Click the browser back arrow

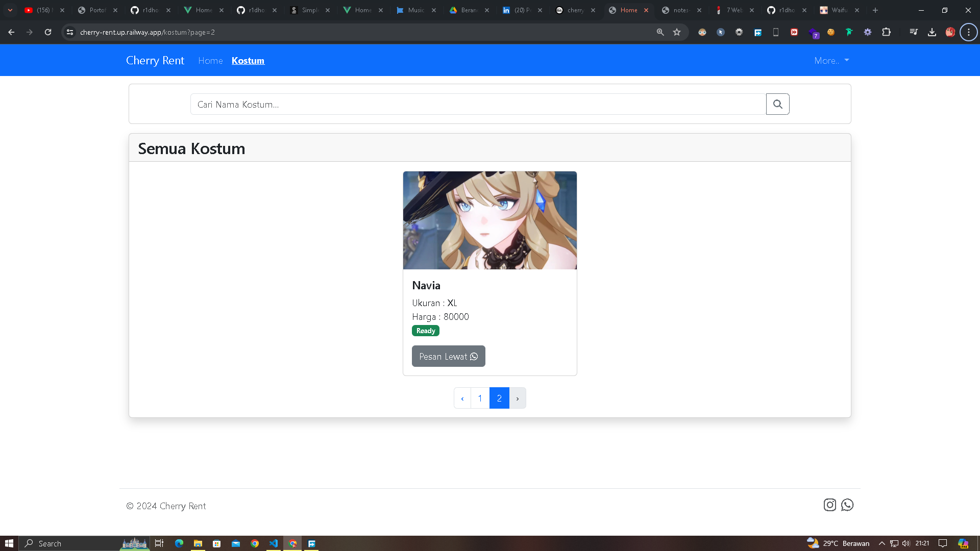pyautogui.click(x=11, y=32)
